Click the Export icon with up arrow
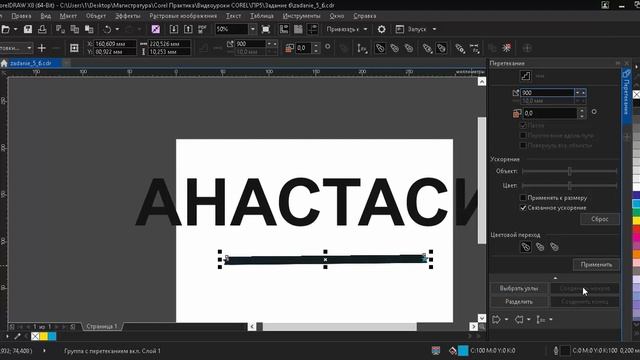Viewport: 640px width, 360px height. tap(188, 29)
